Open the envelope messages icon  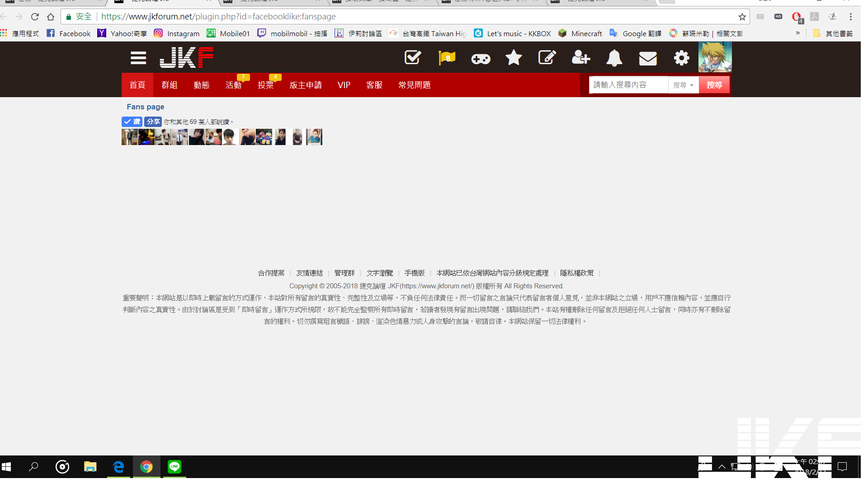[648, 58]
